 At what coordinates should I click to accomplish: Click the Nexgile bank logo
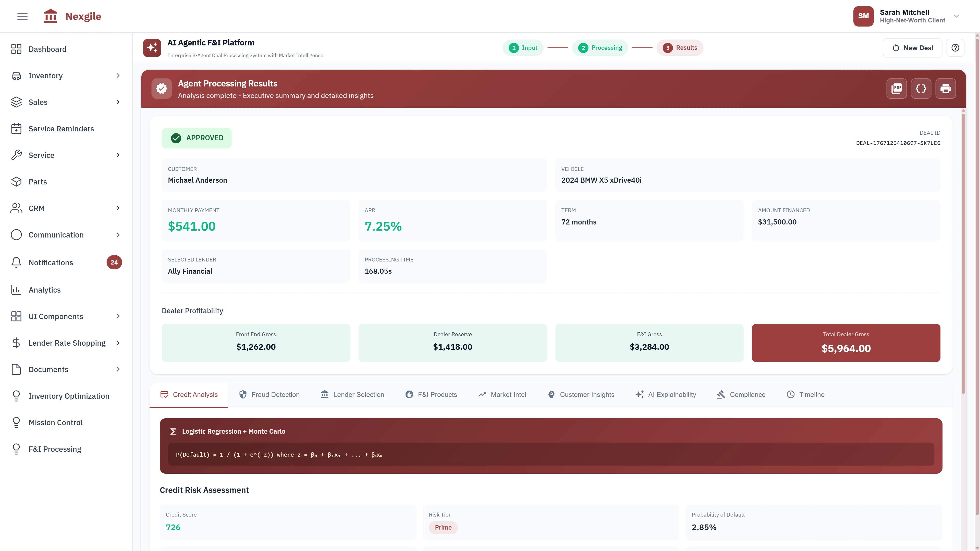51,16
